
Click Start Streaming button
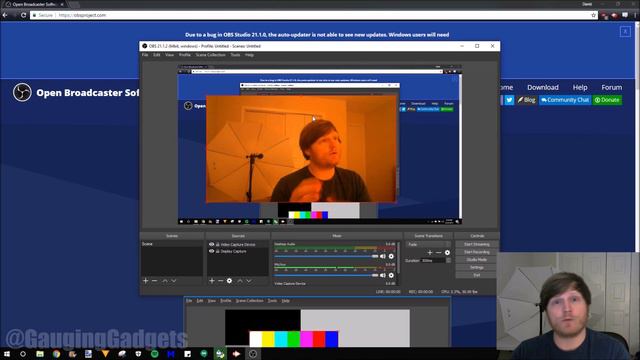click(476, 244)
